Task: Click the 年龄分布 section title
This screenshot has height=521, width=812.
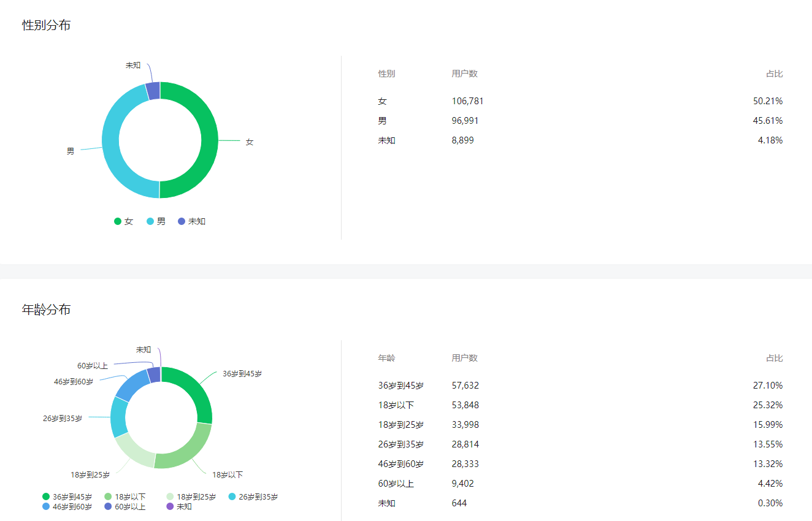Action: tap(46, 310)
